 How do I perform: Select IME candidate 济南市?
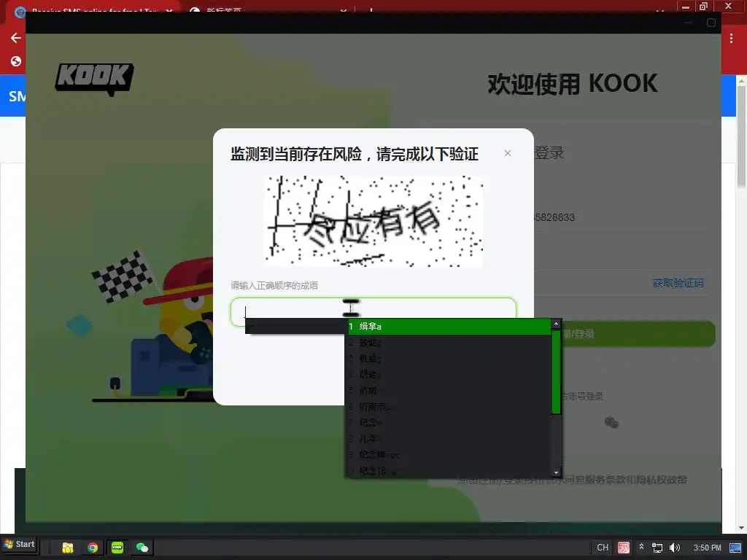[449, 407]
